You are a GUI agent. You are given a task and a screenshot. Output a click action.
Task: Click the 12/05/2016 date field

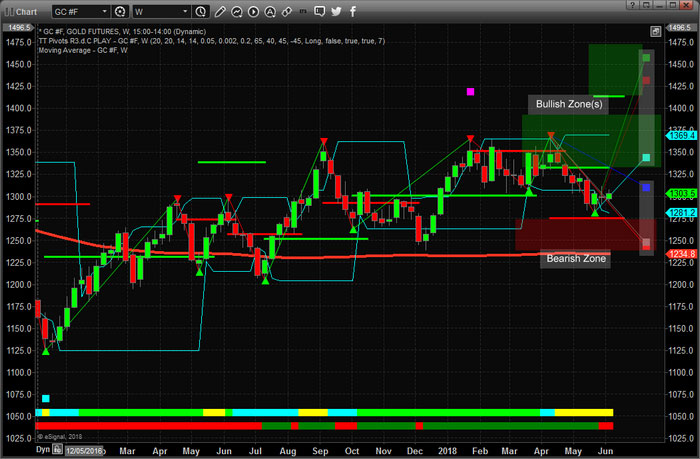pyautogui.click(x=84, y=451)
